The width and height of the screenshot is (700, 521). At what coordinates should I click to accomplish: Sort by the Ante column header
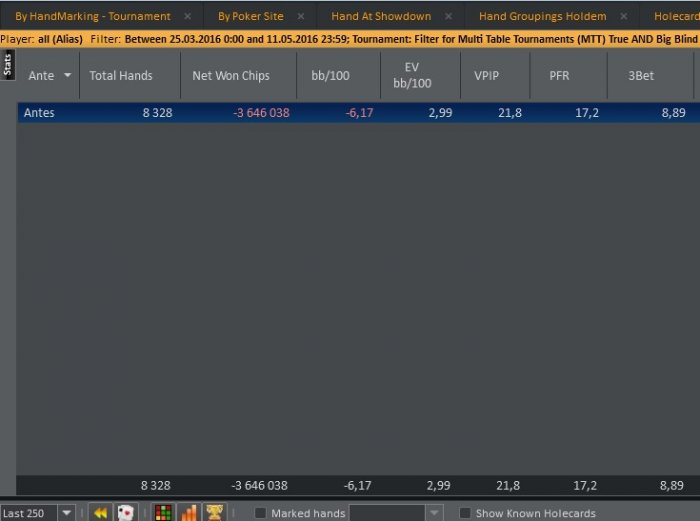[x=41, y=75]
